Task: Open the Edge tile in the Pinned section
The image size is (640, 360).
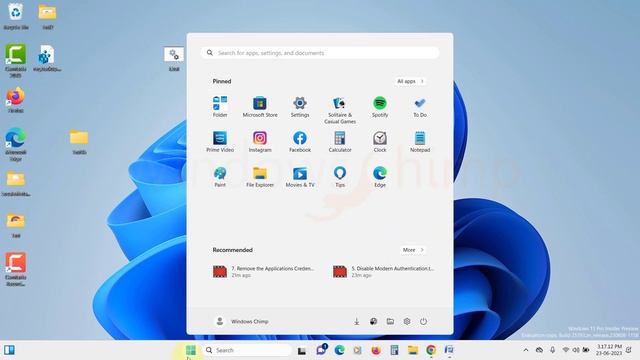Action: click(x=380, y=177)
